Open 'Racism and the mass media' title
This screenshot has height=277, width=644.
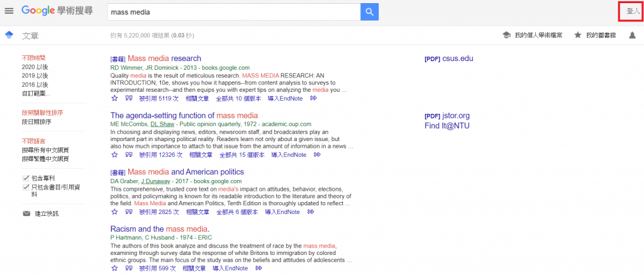pyautogui.click(x=160, y=229)
